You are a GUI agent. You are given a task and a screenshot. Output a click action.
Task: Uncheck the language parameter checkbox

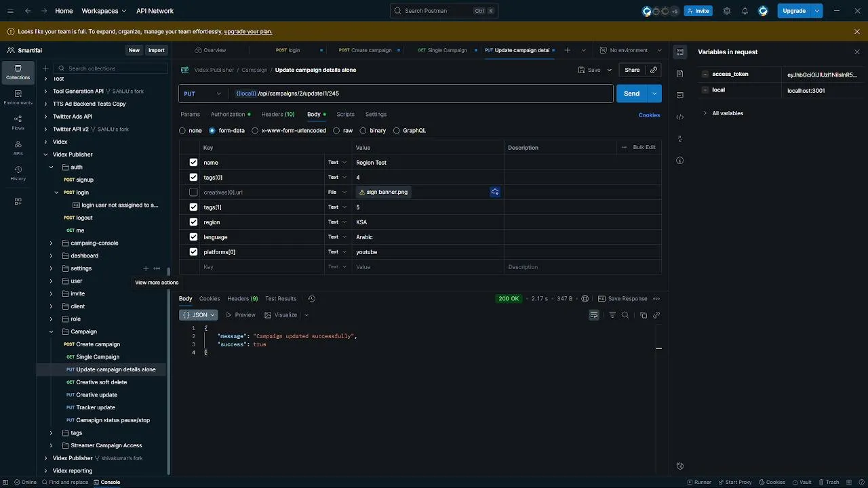193,237
